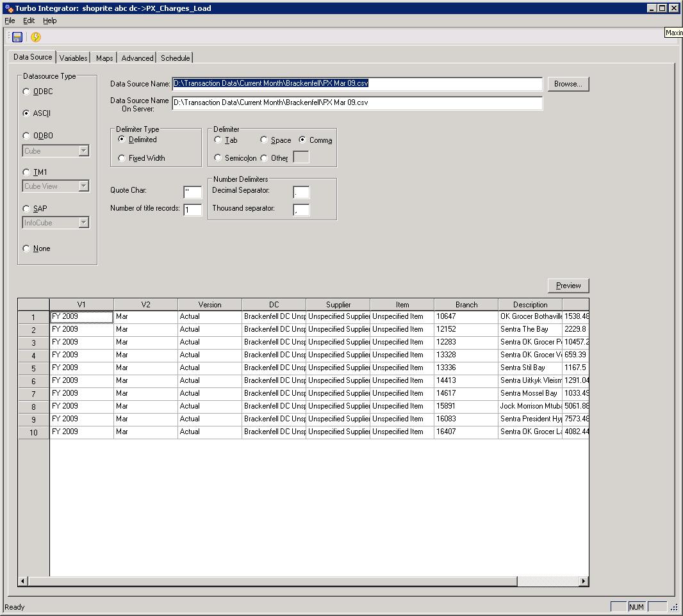Click the resize grip in status bar corner
The image size is (683, 616).
674,607
